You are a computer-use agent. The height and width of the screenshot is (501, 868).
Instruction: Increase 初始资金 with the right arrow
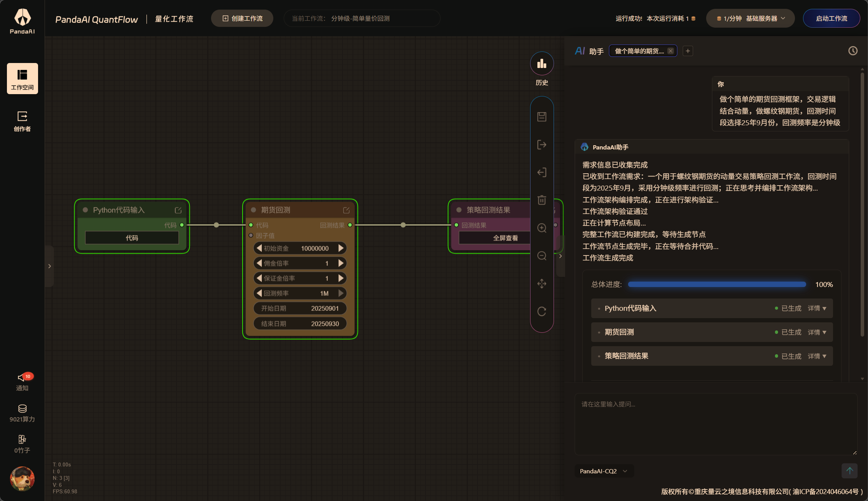pyautogui.click(x=341, y=248)
